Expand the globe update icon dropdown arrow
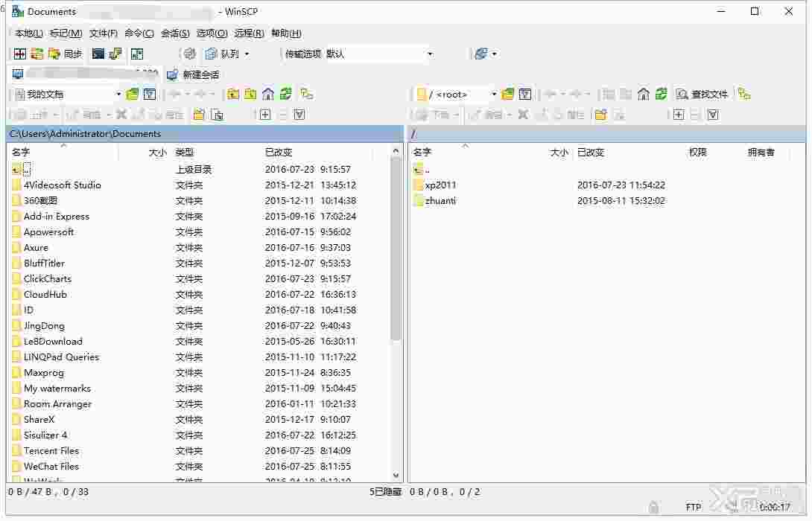 pos(495,54)
